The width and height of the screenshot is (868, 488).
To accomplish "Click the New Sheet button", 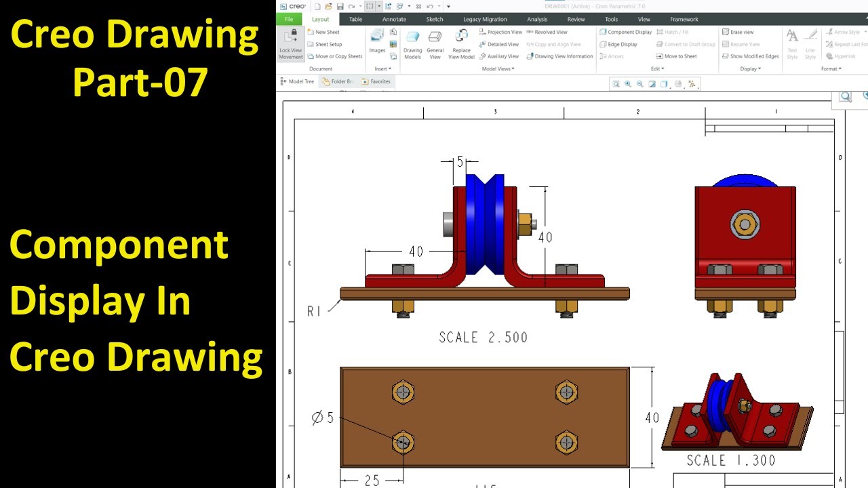I will pyautogui.click(x=323, y=32).
